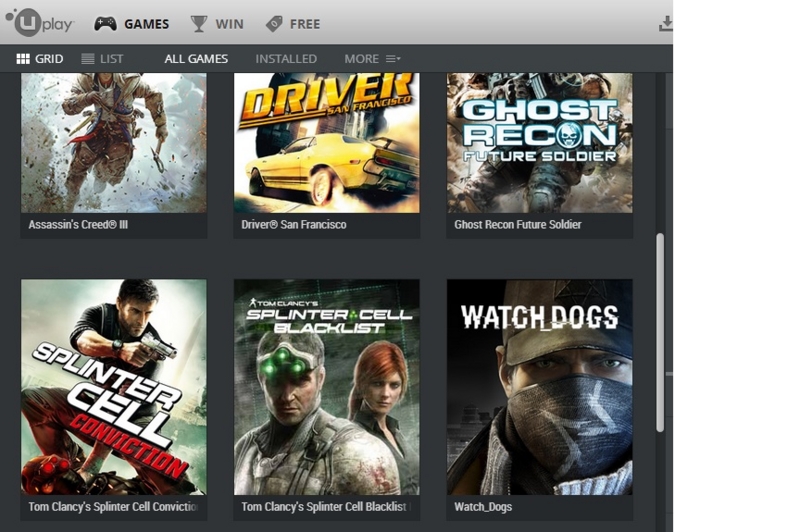Click the Ghost Recon Future Soldier title text
This screenshot has width=800, height=532.
coord(518,224)
